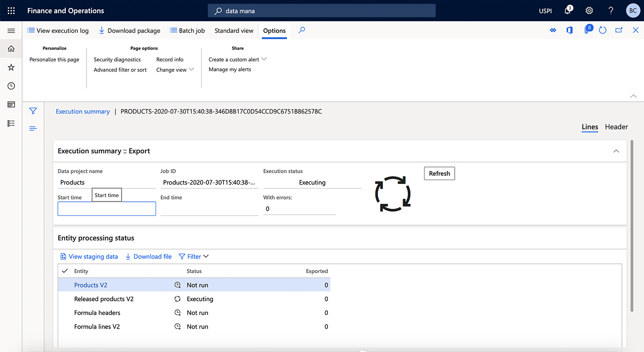Click the page vertical scrollbar
Viewport: 644px width, 352px height.
(x=631, y=225)
